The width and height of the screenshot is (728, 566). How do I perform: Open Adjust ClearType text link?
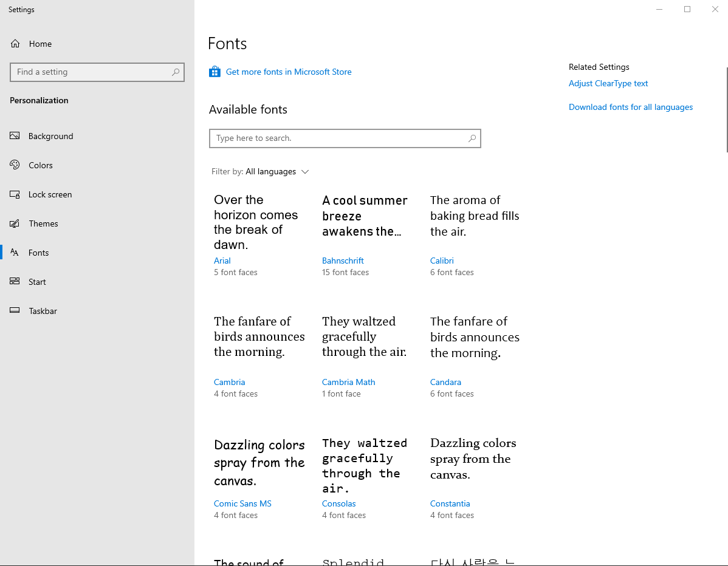[x=608, y=84]
